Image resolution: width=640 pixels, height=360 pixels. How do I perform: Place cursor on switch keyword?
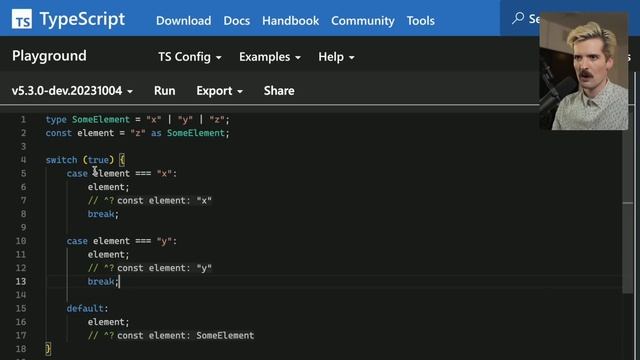pos(61,160)
